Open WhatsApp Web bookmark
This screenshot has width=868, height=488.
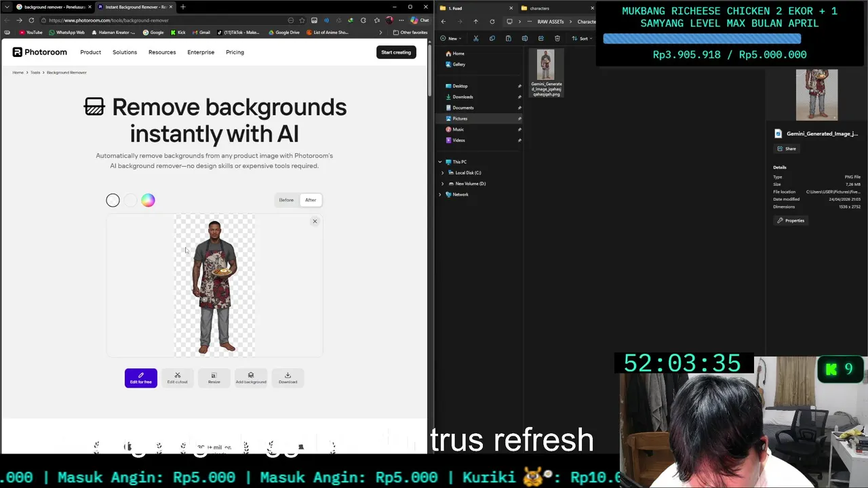[67, 33]
